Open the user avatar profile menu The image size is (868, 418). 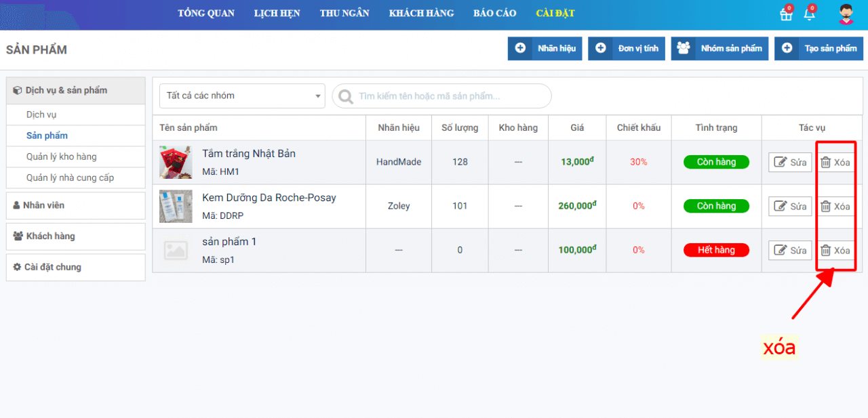click(845, 14)
